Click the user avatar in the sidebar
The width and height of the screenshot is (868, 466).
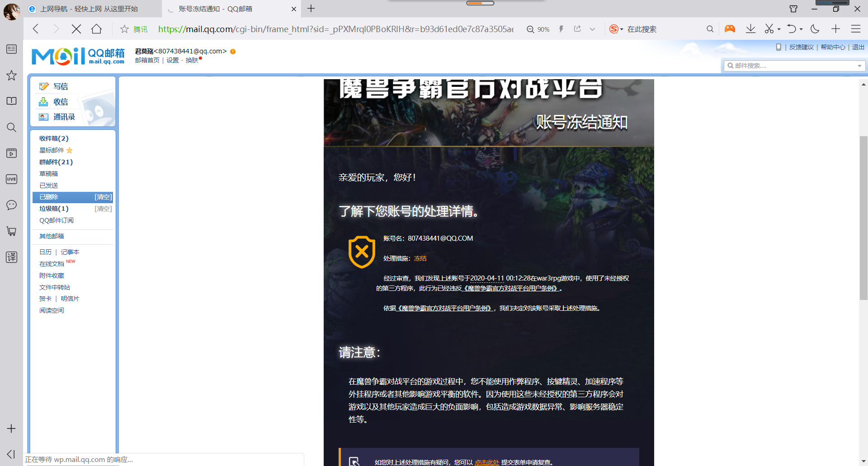(11, 11)
